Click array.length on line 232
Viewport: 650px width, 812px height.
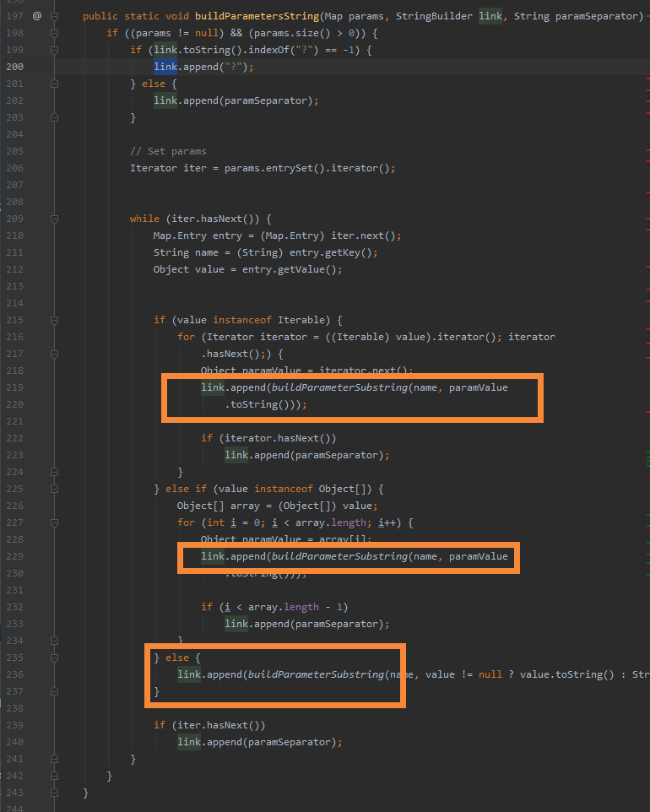click(x=284, y=607)
